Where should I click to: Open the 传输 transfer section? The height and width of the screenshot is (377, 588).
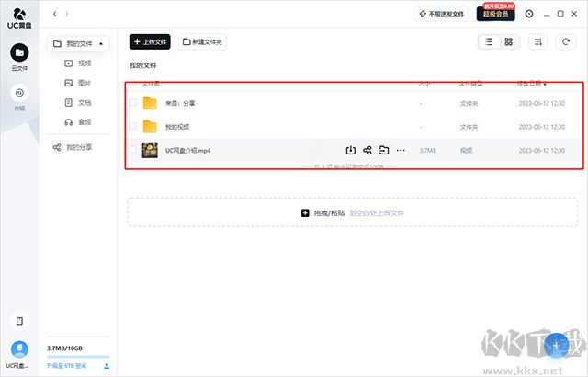[x=19, y=97]
